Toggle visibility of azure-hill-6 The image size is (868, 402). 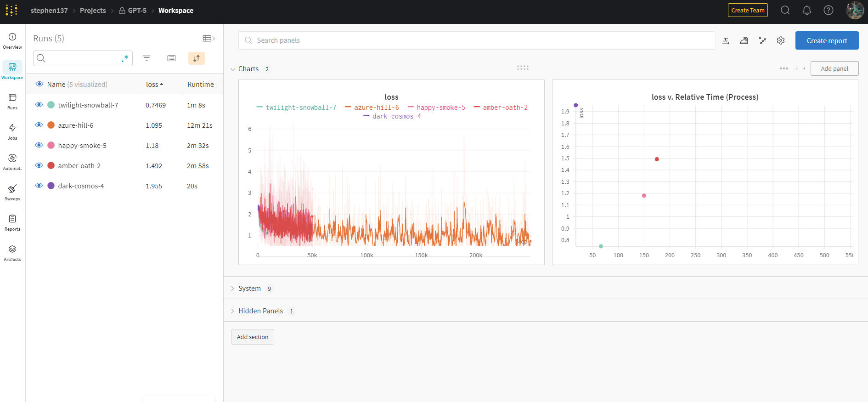[x=39, y=125]
